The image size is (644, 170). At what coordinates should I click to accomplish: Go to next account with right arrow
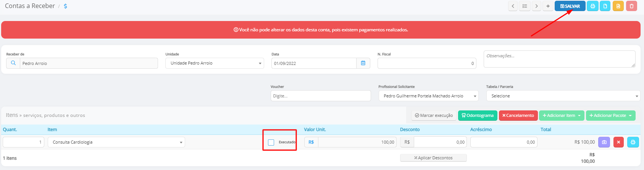pyautogui.click(x=537, y=6)
